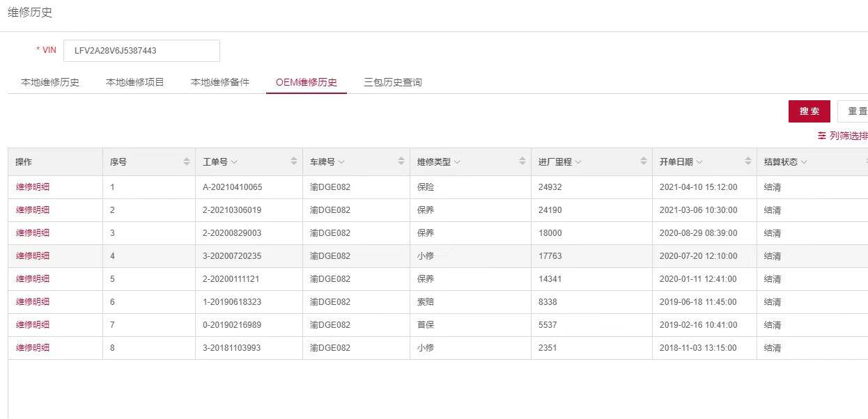
Task: Click the sort arrows in 开单日期 column header
Action: tap(748, 161)
